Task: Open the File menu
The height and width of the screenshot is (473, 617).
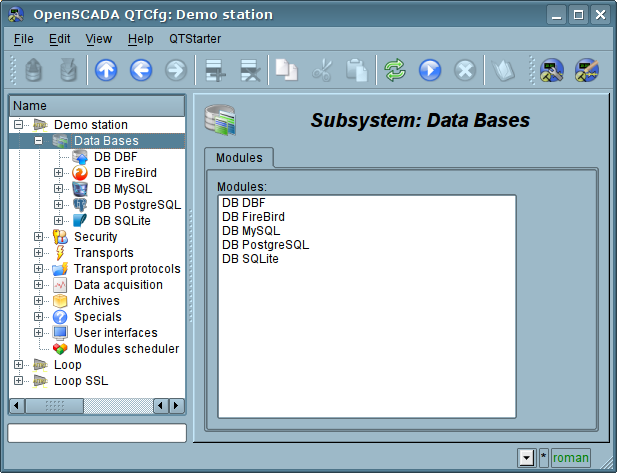Action: point(24,39)
